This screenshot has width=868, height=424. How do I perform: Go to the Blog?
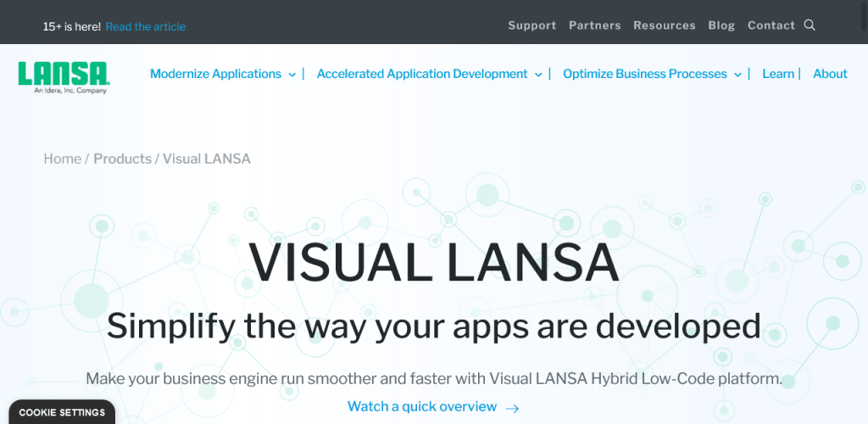coord(721,25)
